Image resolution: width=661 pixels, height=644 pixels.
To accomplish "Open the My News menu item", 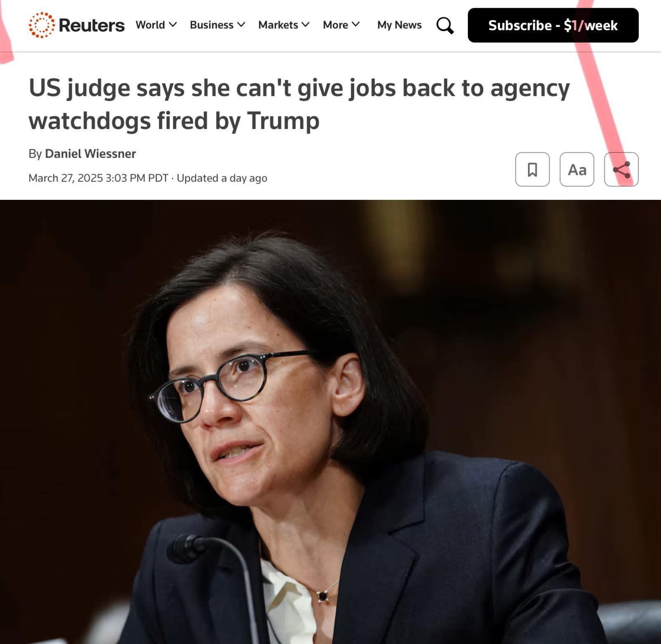I will click(x=399, y=25).
